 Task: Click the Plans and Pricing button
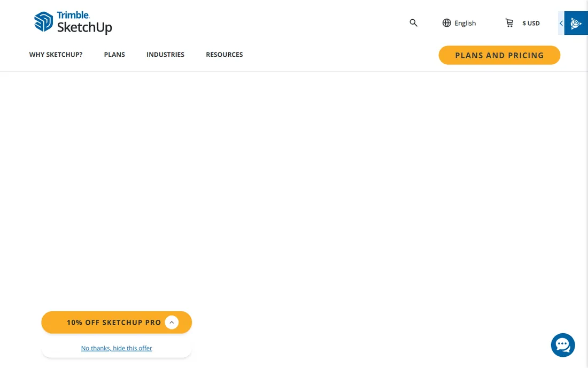(499, 55)
